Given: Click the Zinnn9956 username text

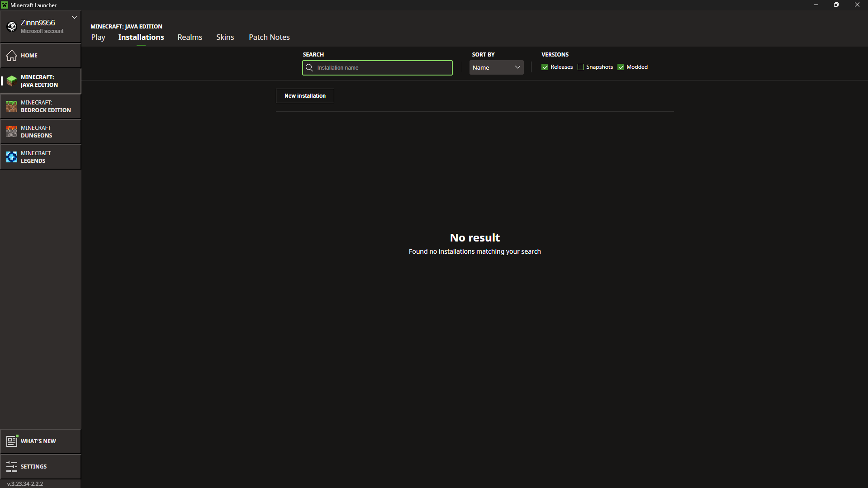Looking at the screenshot, I should 38,23.
